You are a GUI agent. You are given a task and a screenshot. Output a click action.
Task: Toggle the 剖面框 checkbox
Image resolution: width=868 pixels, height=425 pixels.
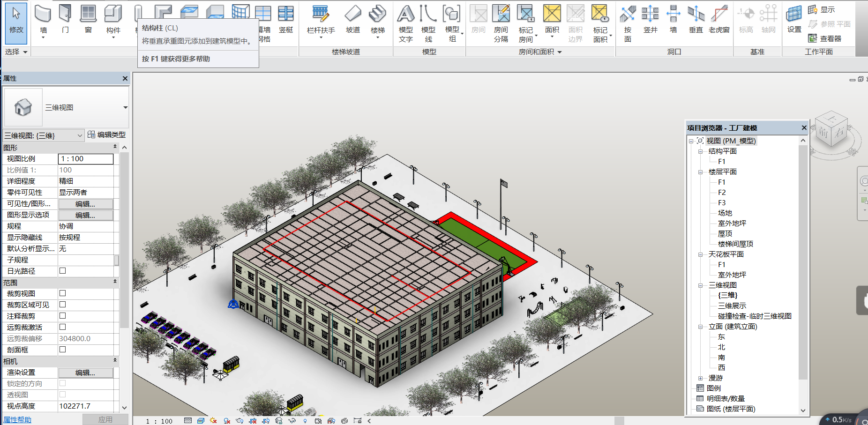point(62,350)
